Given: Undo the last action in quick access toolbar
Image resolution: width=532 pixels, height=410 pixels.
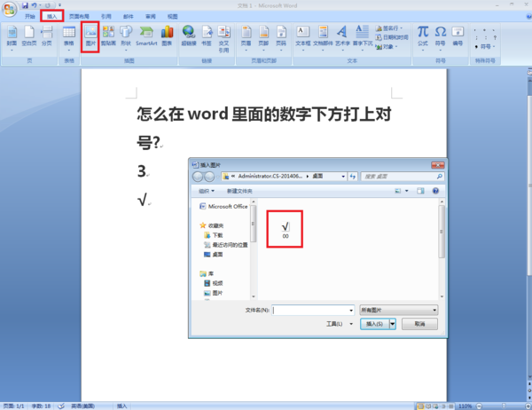Looking at the screenshot, I should point(34,5).
